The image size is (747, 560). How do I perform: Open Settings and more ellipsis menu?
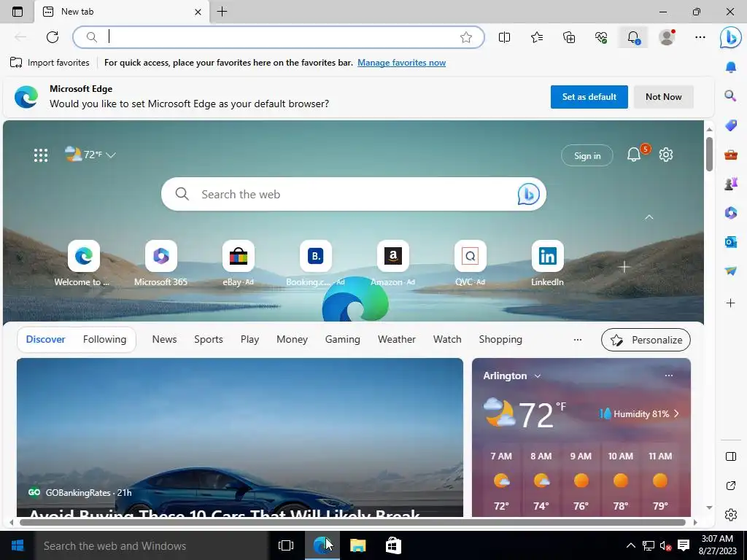700,37
